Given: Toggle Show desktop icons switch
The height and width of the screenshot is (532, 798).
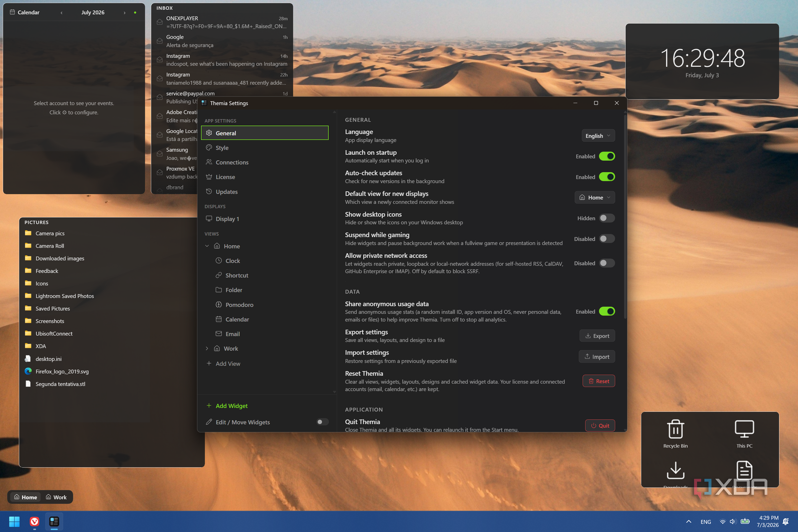Looking at the screenshot, I should pyautogui.click(x=607, y=218).
